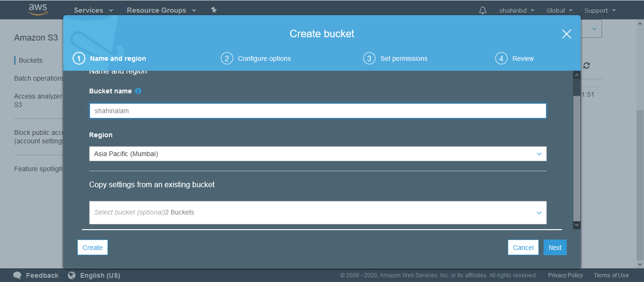This screenshot has width=644, height=282.
Task: Jump to step 3 Set permissions
Action: (396, 58)
